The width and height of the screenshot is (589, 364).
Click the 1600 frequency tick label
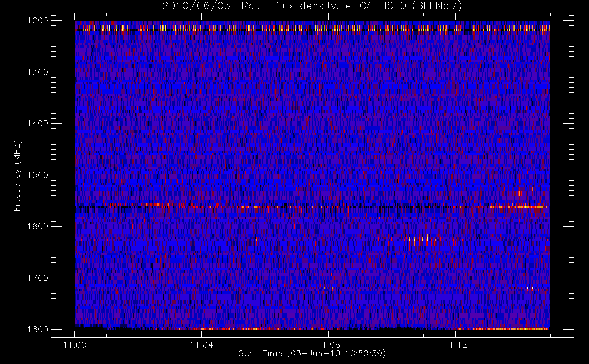(x=38, y=226)
